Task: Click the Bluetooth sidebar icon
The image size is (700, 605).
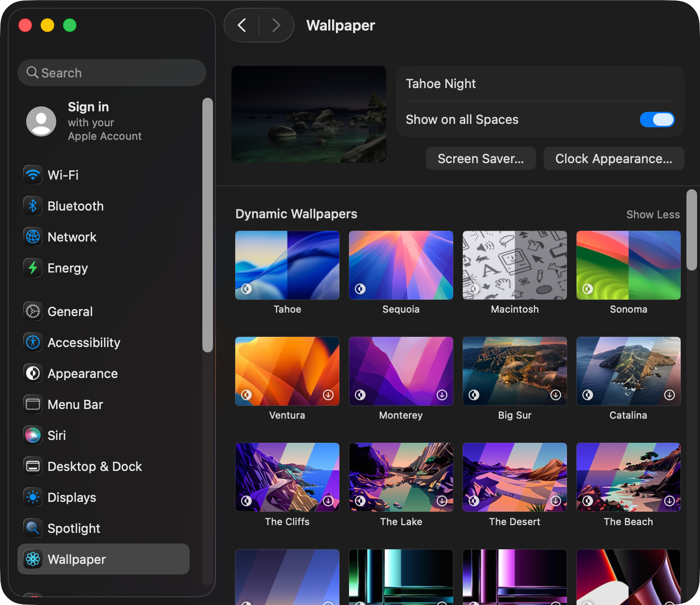Action: click(x=33, y=206)
